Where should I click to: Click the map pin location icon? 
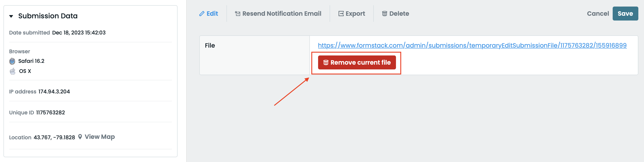coord(80,137)
